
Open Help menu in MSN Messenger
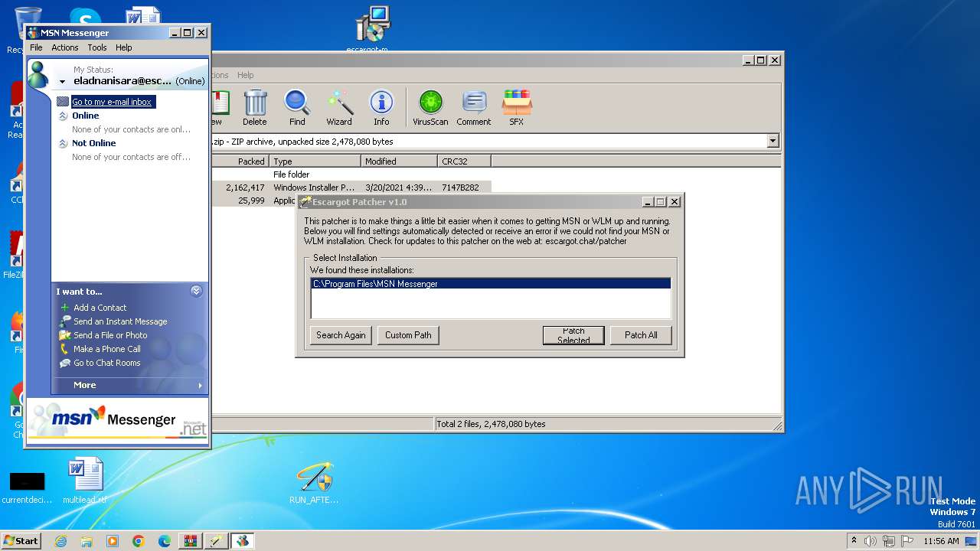(x=124, y=47)
